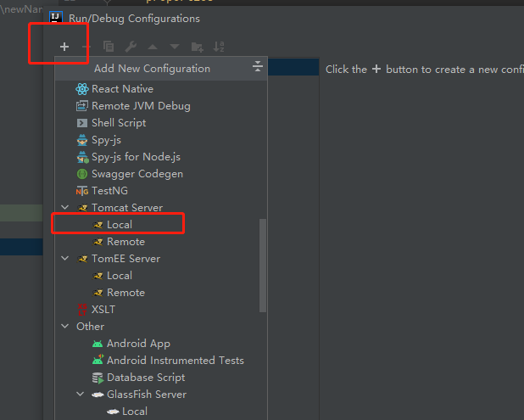Click the GlassFish Server fish icon

pyautogui.click(x=98, y=395)
